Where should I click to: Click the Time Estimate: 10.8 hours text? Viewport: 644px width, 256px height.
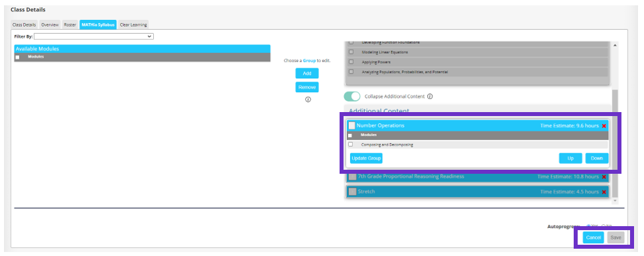point(568,176)
